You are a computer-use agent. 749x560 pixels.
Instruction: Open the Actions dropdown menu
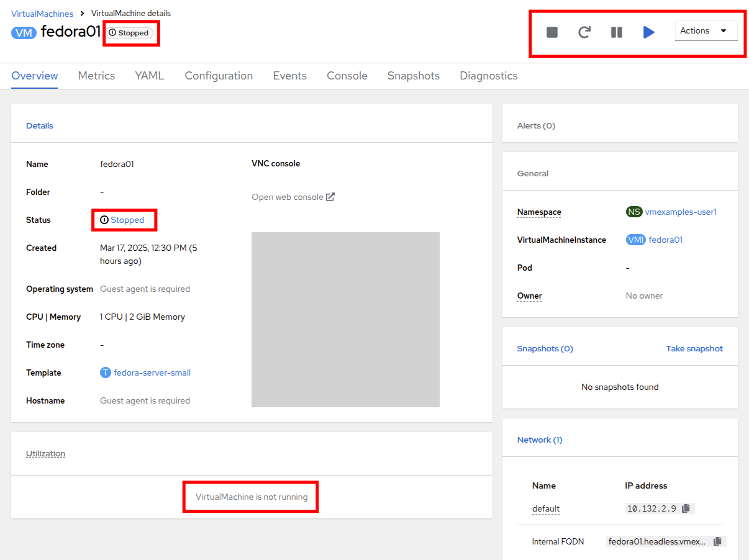(706, 31)
